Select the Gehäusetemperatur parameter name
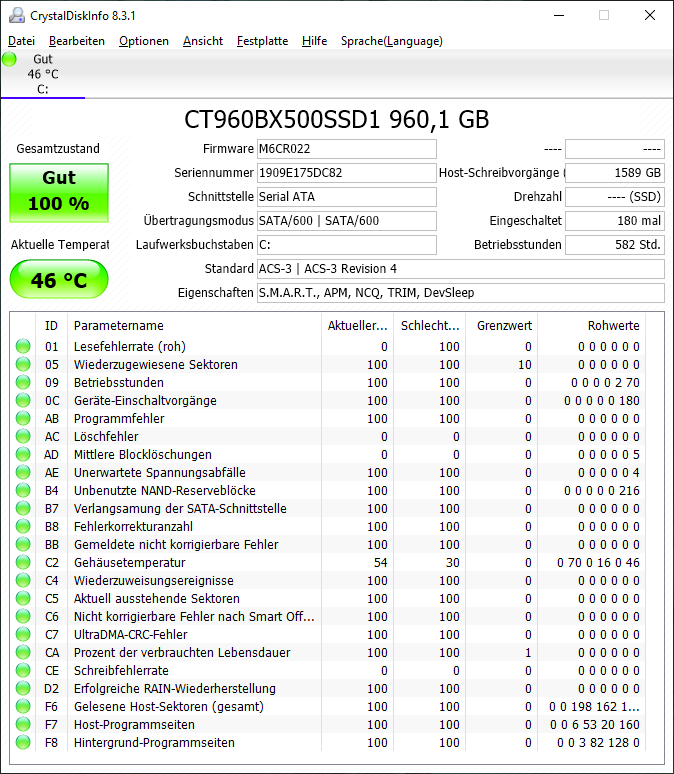Screen dimensions: 674x774 (129, 563)
